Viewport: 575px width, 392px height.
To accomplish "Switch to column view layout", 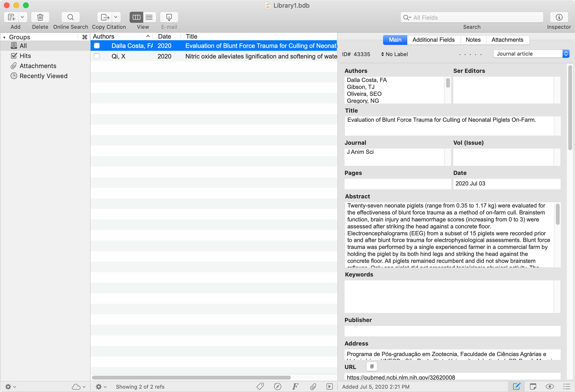I will click(136, 17).
